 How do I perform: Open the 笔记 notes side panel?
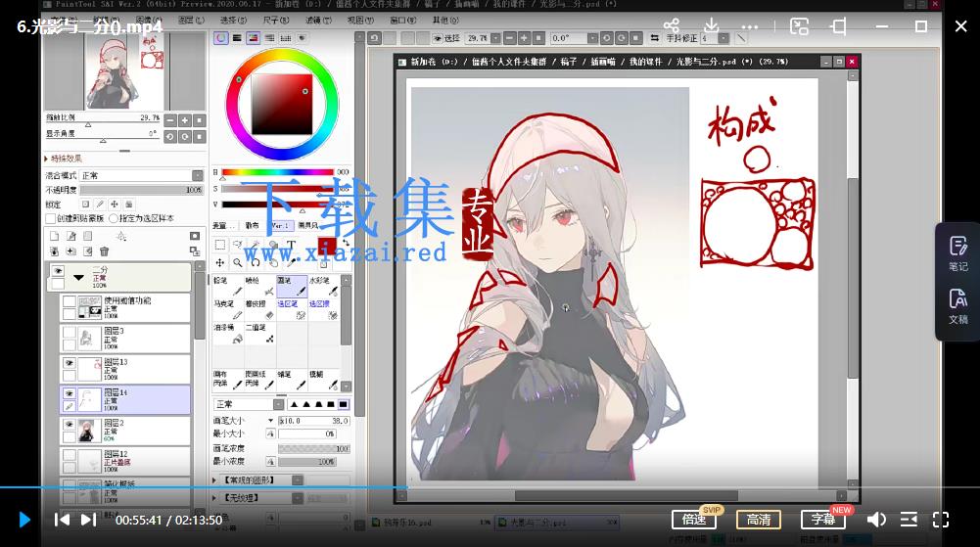click(x=958, y=252)
